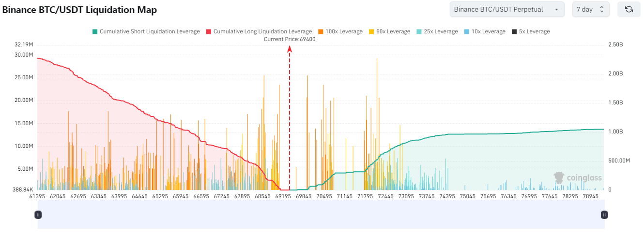Click the 61395 x-axis price label

(x=38, y=197)
